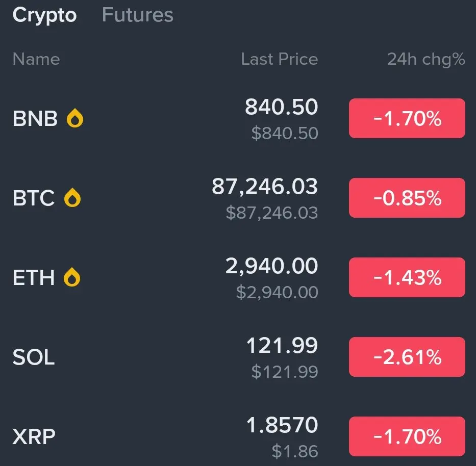
Task: Open the SOL trading pair
Action: click(x=33, y=357)
